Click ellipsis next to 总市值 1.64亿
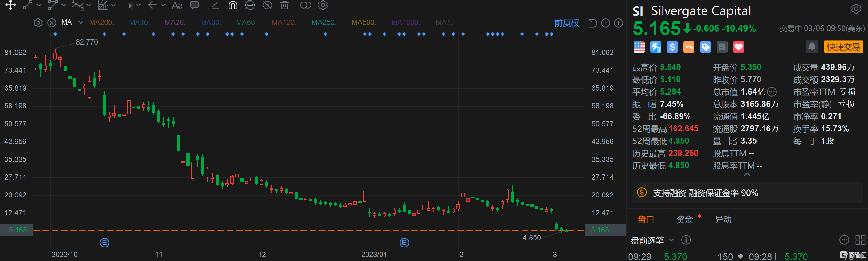This screenshot has height=261, width=868. (x=772, y=92)
